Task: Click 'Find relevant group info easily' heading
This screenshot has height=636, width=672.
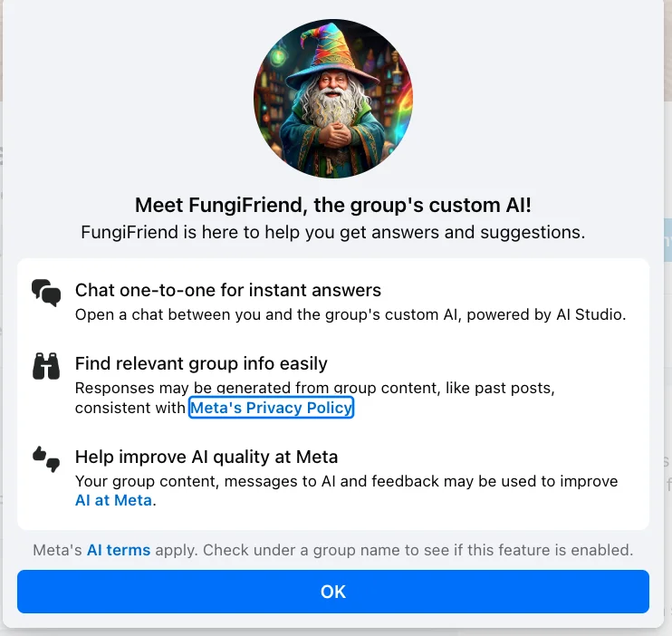Action: coord(201,363)
